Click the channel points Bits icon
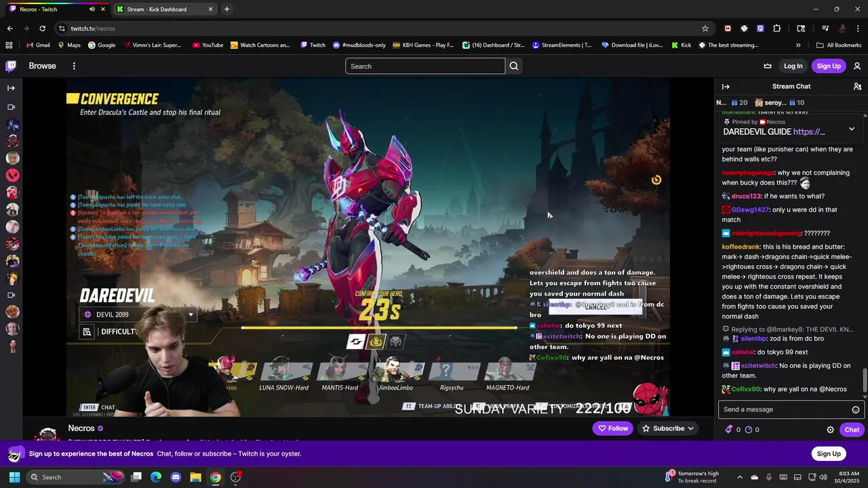Screen dimensions: 868x488 click(x=729, y=430)
